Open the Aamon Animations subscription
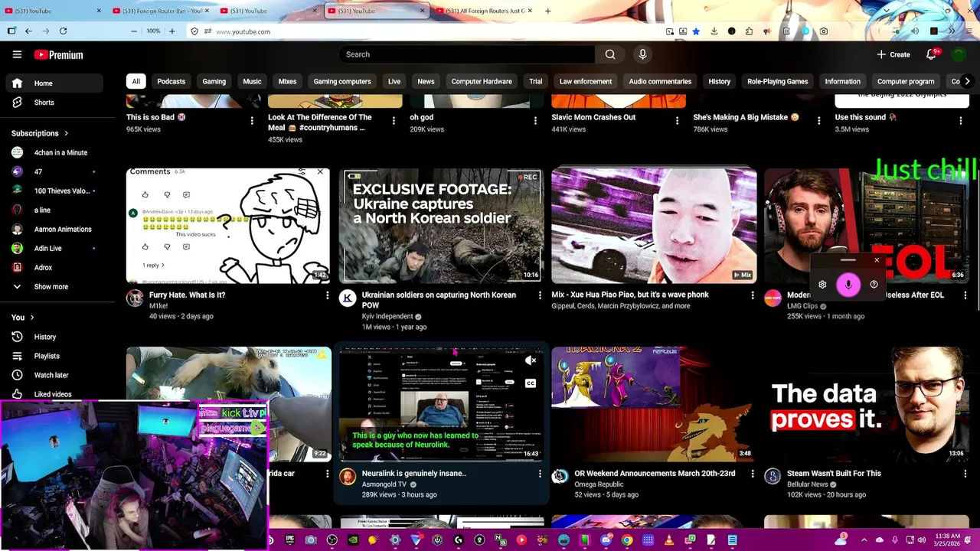This screenshot has width=980, height=551. [x=54, y=229]
